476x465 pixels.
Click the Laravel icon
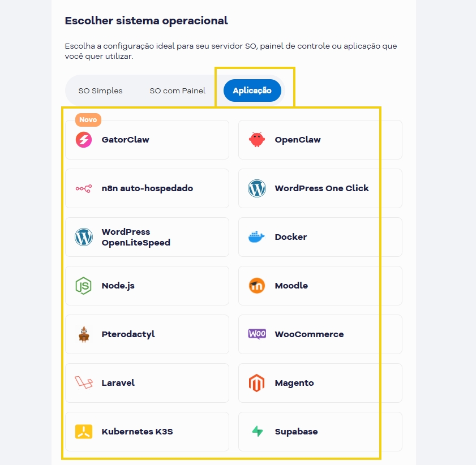coord(84,382)
